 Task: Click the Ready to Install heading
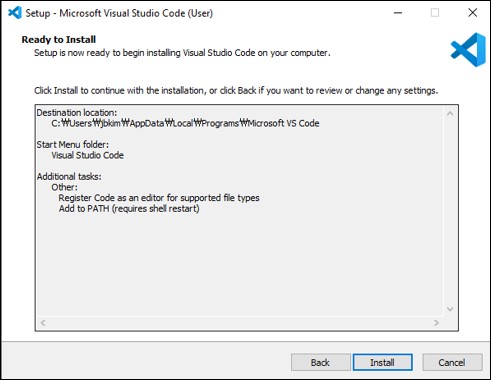[59, 40]
